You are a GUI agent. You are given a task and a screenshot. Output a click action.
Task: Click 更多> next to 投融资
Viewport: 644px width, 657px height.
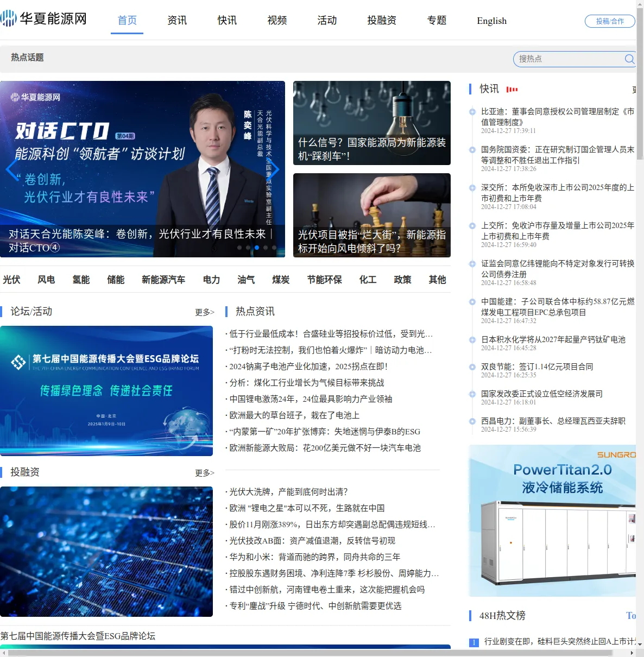click(205, 473)
